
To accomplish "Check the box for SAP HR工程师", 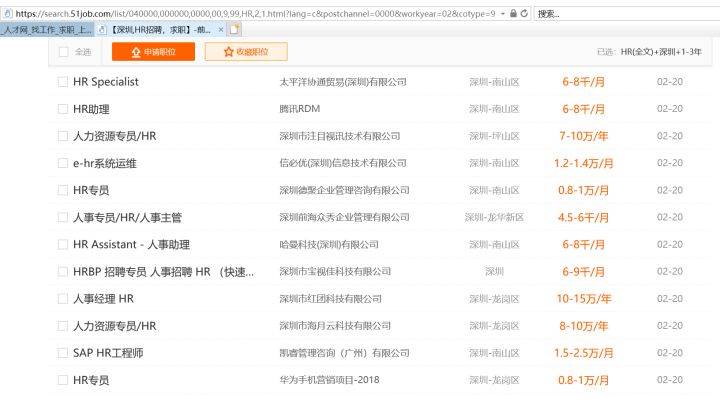I will coord(63,353).
